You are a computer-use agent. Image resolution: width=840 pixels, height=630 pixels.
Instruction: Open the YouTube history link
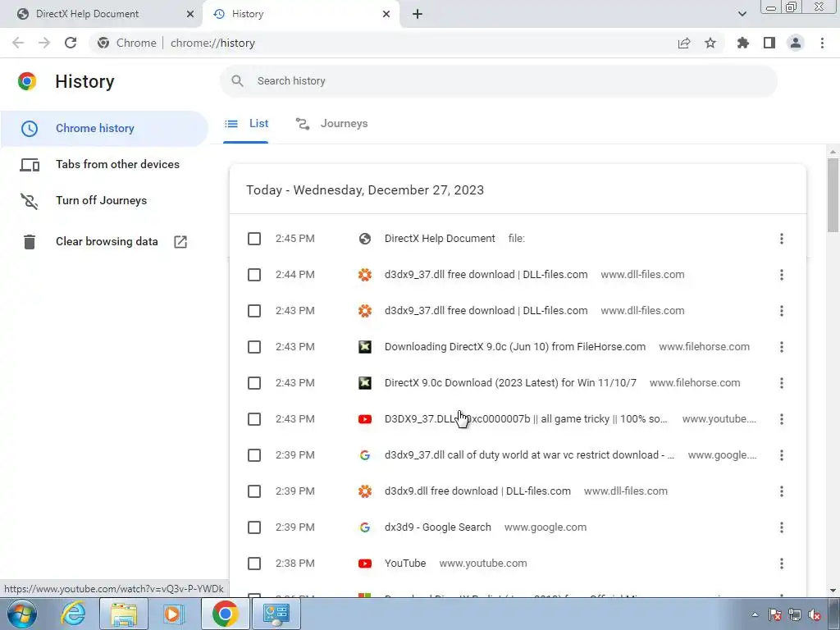click(x=405, y=564)
